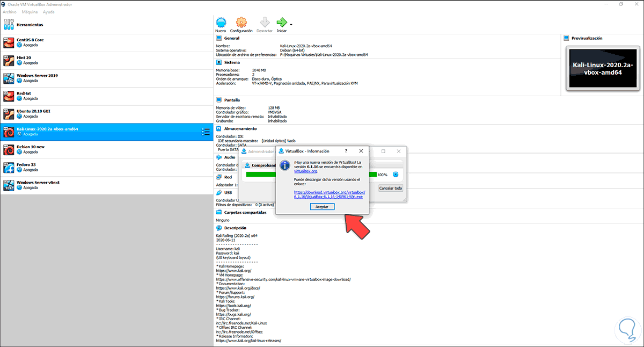Screen dimensions: 644x347
Task: Click the RedHat OS icon
Action: tap(8, 96)
